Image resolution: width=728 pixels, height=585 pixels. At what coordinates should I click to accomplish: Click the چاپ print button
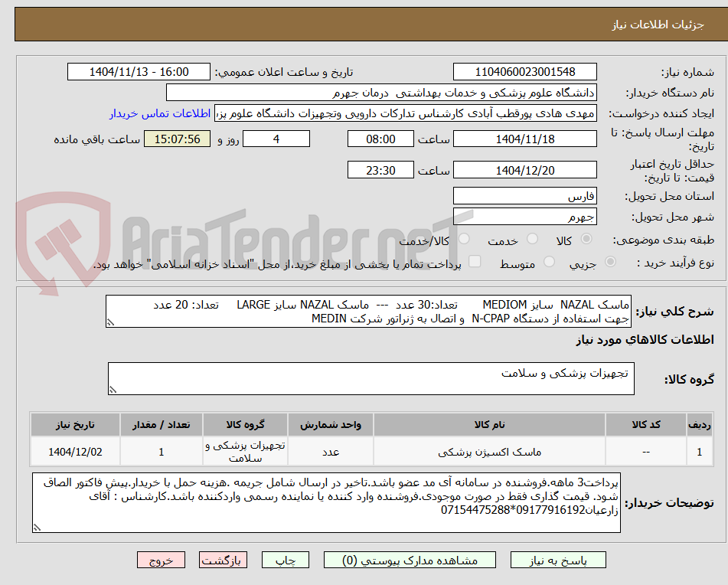[x=286, y=560]
